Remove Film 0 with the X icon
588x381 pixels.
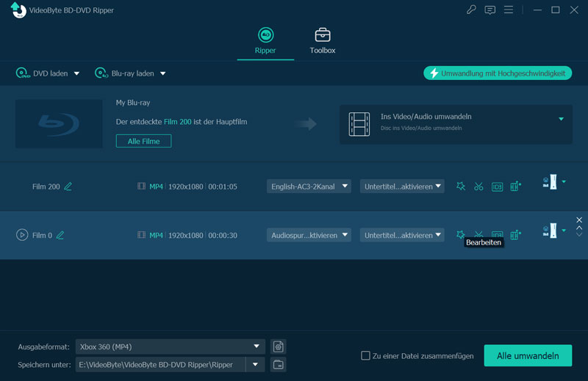[x=579, y=220]
